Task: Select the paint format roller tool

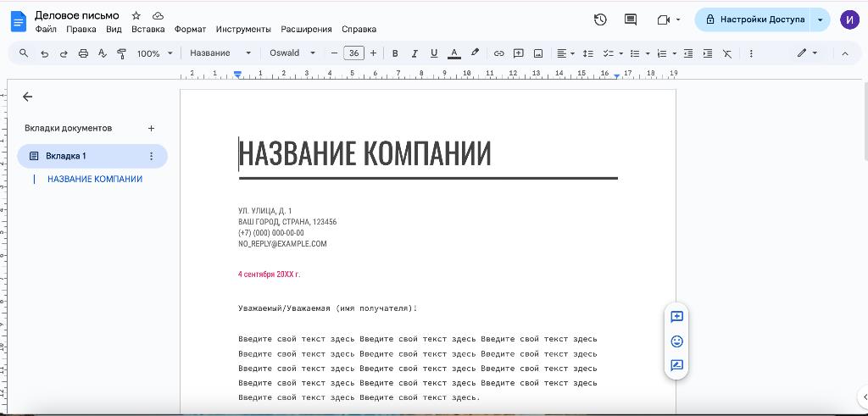Action: click(122, 53)
